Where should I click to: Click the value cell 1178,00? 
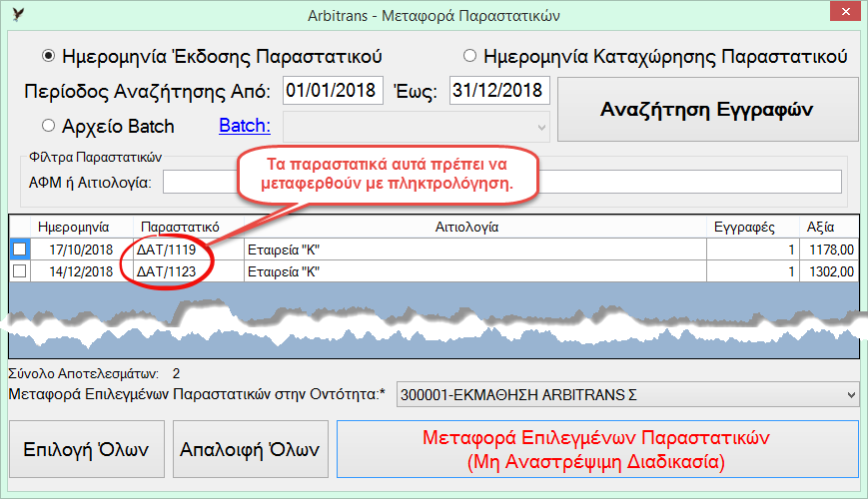829,249
